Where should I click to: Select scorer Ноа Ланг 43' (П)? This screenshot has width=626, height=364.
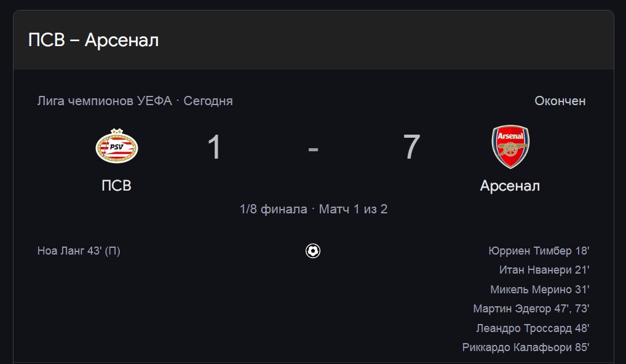79,251
